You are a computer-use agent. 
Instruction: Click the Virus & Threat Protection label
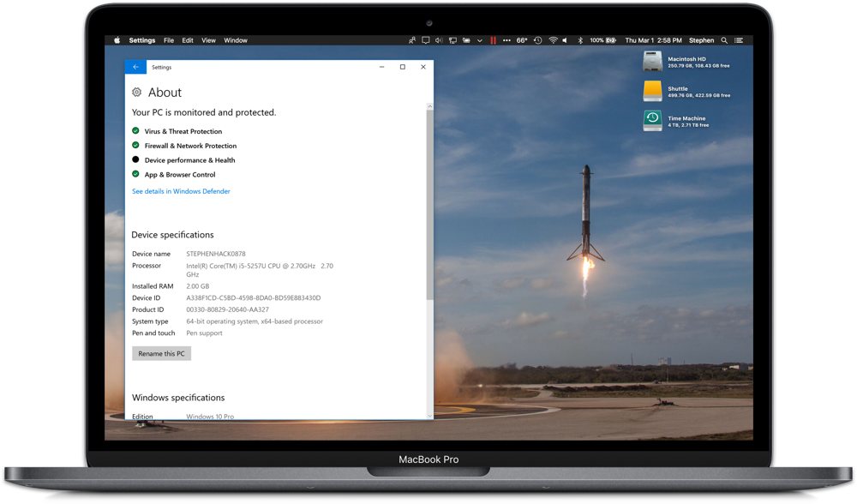(183, 131)
